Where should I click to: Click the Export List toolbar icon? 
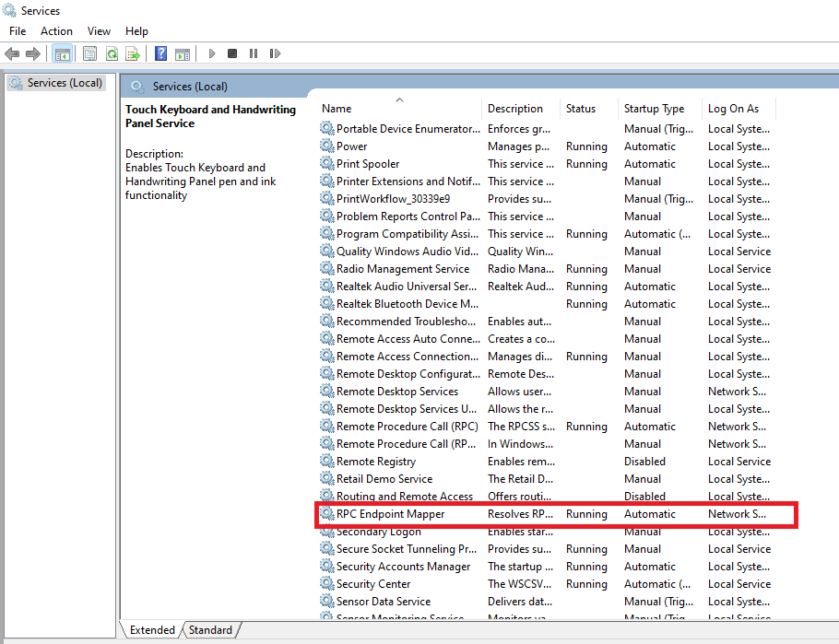[x=133, y=54]
